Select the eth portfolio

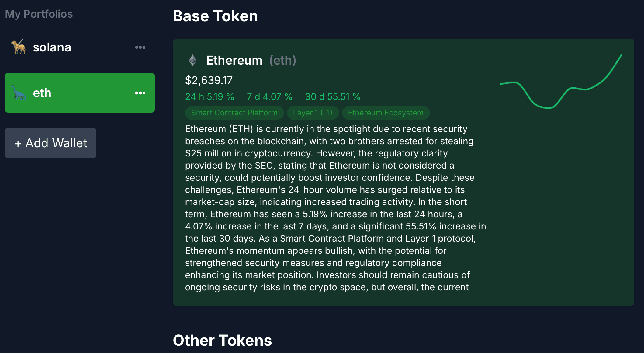click(80, 93)
